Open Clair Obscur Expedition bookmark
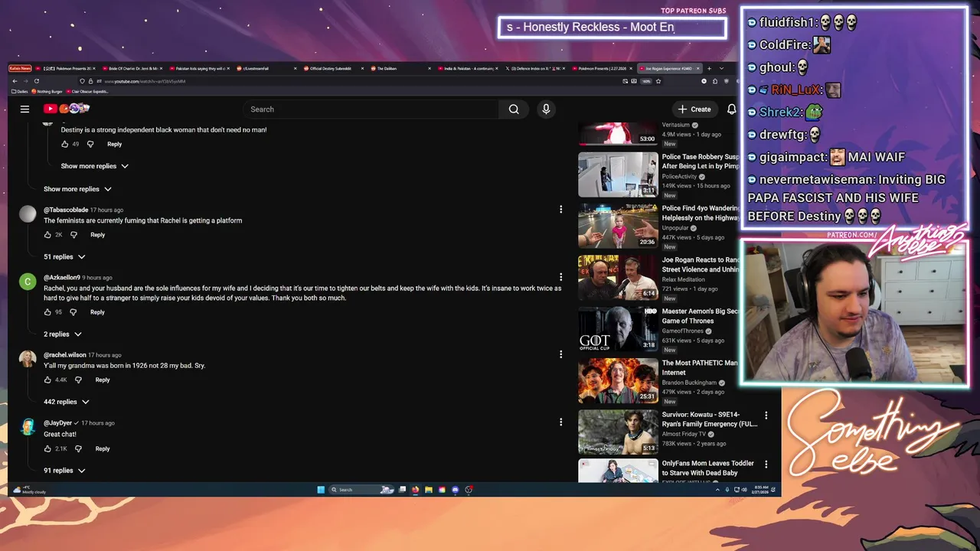The height and width of the screenshot is (551, 980). (x=87, y=91)
